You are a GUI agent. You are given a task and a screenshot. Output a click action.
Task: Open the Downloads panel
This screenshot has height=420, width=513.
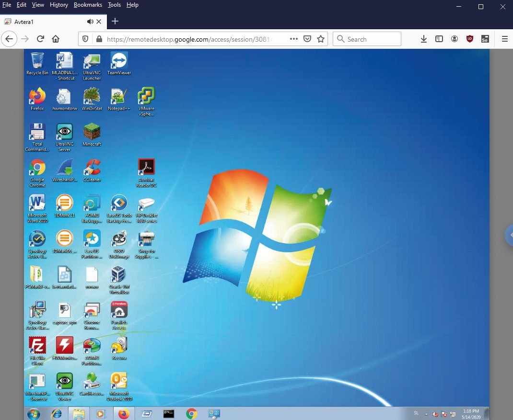coord(424,39)
